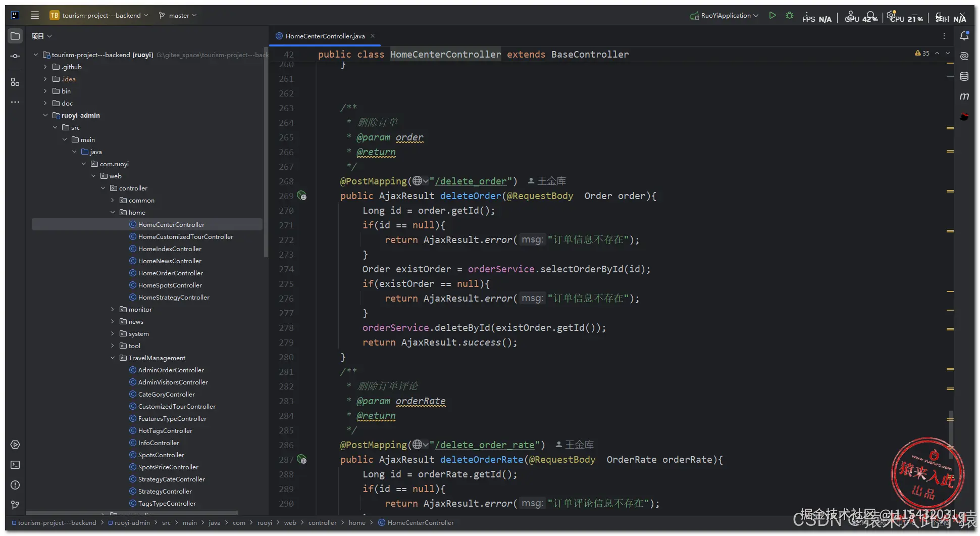
Task: Select AdminOrderController class
Action: pos(171,370)
